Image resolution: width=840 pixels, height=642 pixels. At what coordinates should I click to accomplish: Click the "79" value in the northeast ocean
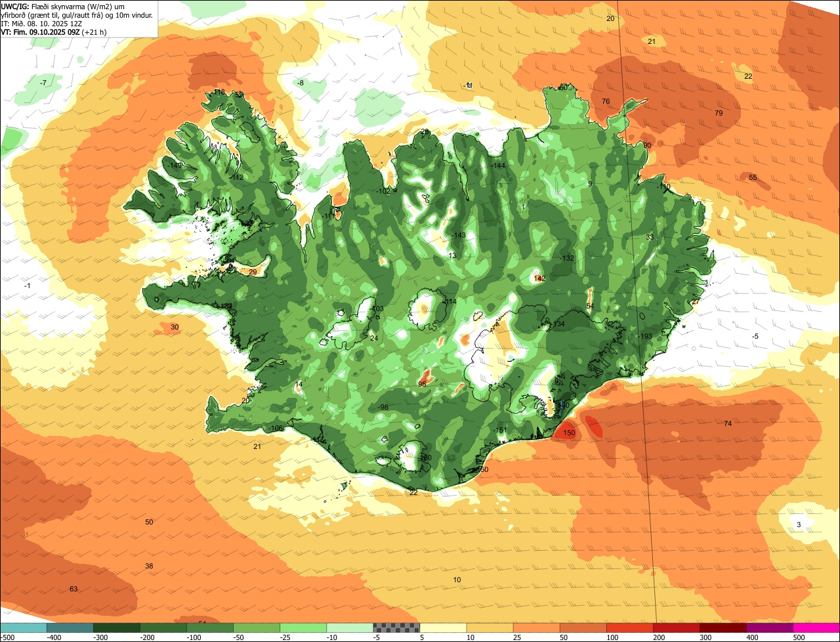[719, 114]
